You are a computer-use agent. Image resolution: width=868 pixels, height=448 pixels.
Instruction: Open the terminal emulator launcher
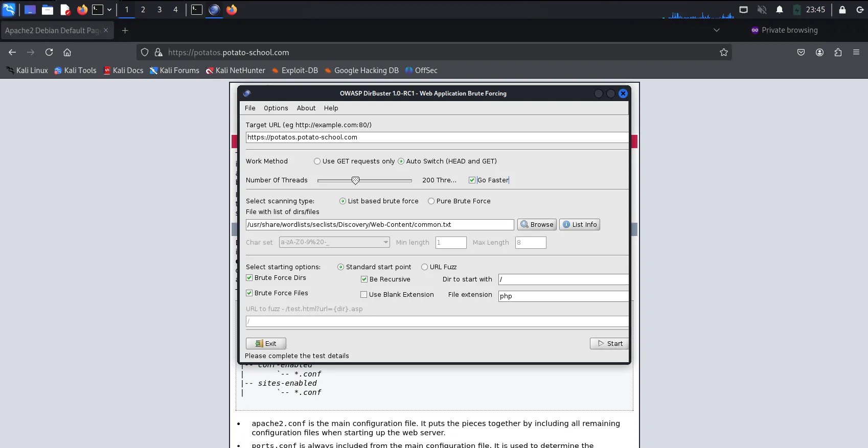[98, 10]
